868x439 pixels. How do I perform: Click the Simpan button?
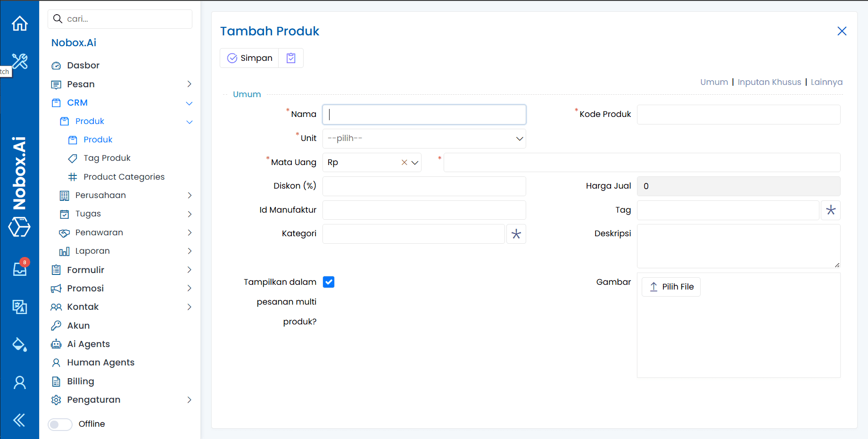[249, 58]
